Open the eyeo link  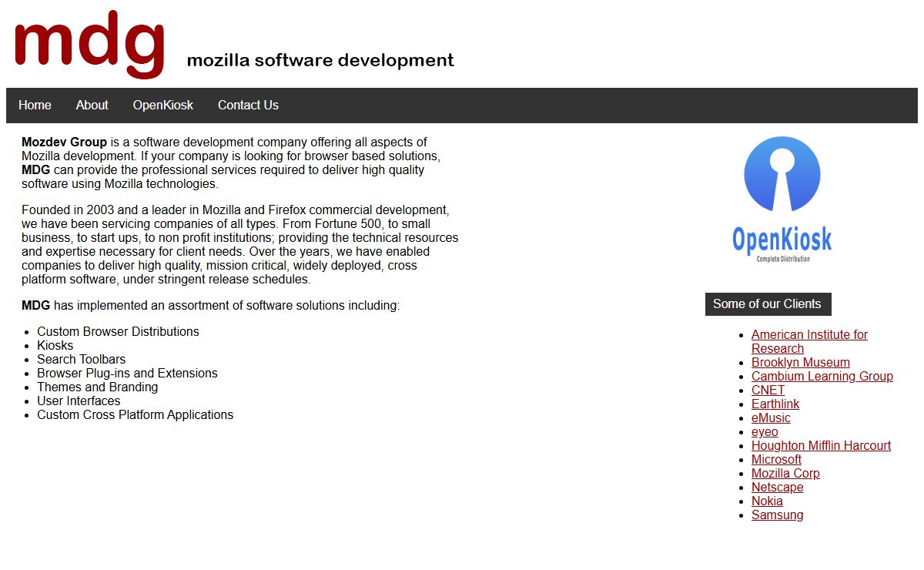click(765, 431)
